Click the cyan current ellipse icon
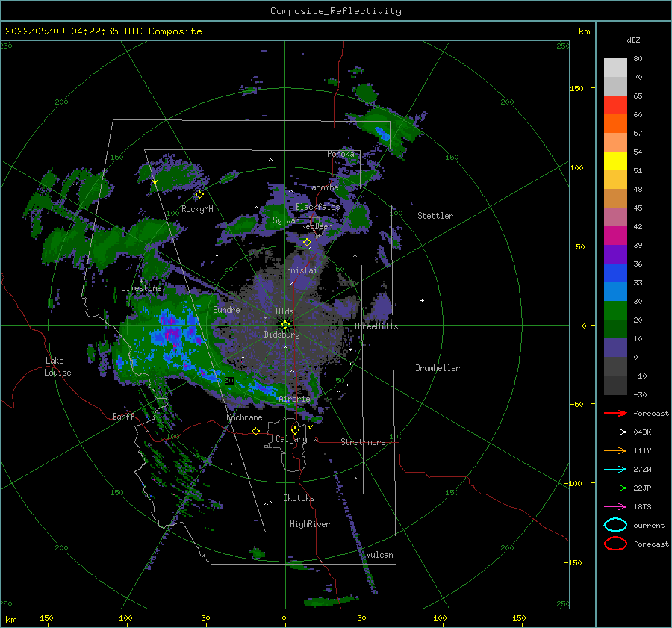This screenshot has width=672, height=628. [x=615, y=525]
